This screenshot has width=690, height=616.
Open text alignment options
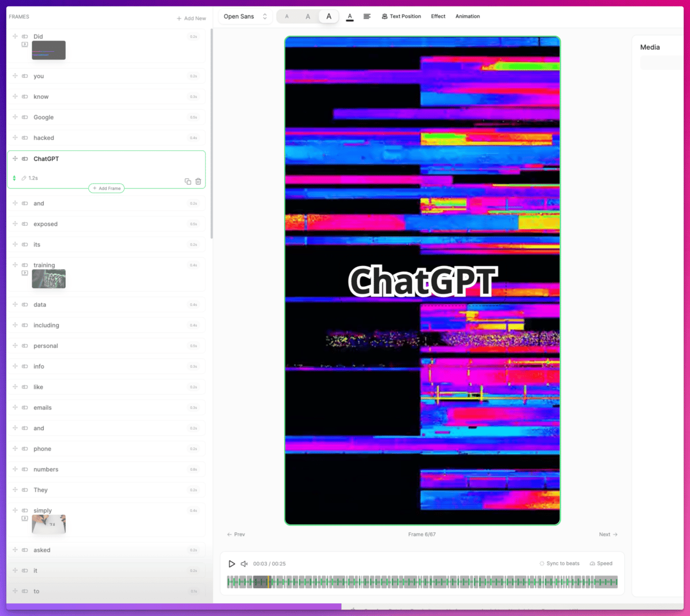click(367, 17)
